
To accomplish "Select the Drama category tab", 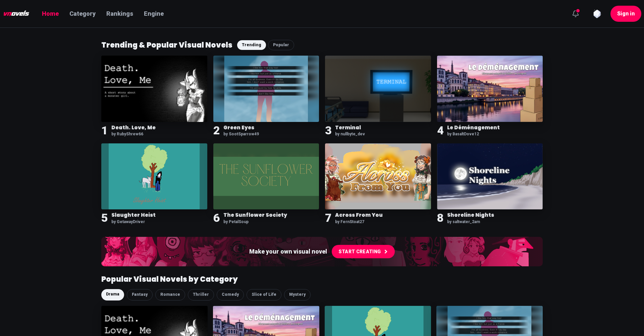I will (x=113, y=294).
